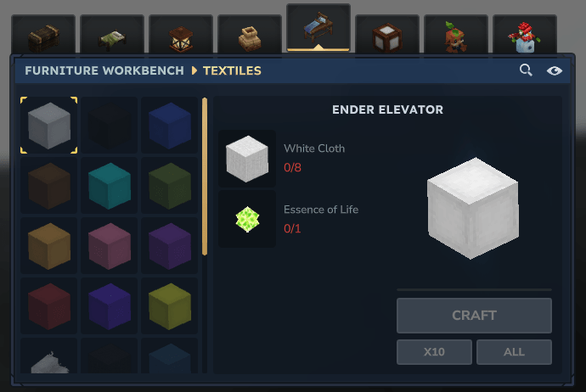Click the CRAFT button
The width and height of the screenshot is (586, 392).
(474, 316)
